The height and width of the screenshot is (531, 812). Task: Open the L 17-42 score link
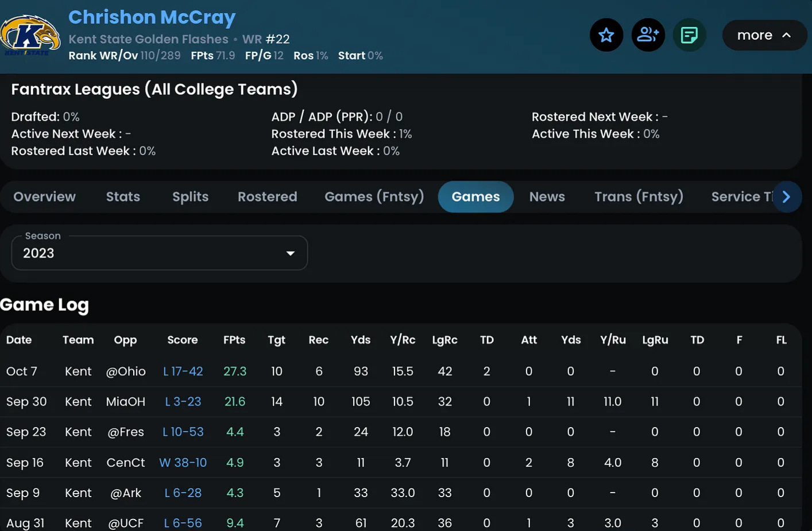tap(183, 371)
